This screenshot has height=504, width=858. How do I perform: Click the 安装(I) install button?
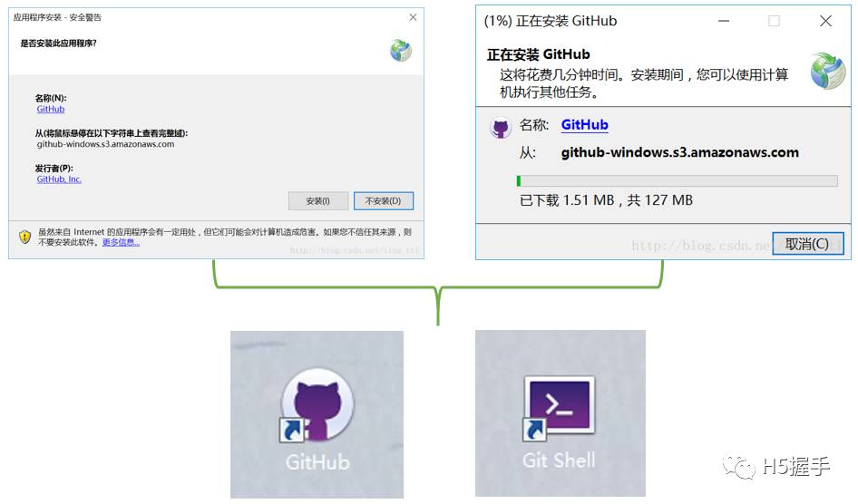(318, 201)
